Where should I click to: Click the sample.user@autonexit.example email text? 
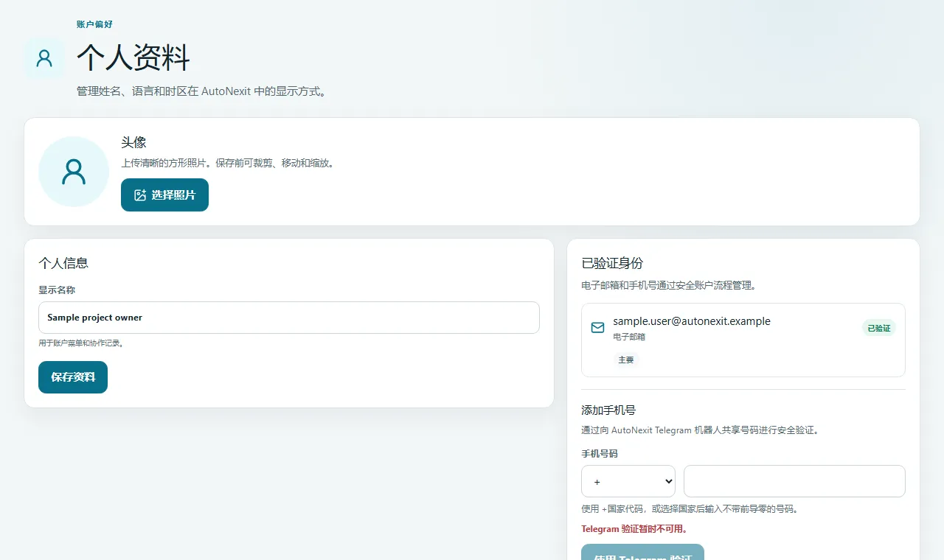click(692, 321)
